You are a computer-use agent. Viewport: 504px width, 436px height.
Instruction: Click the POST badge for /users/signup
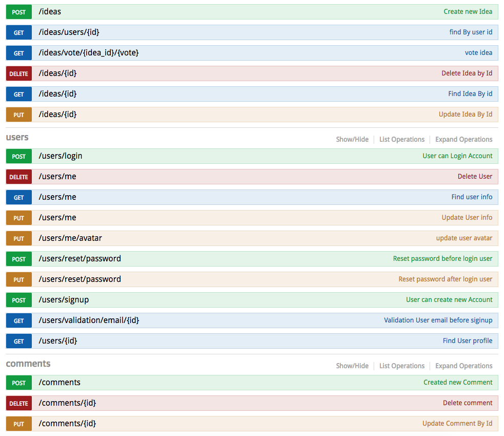18,300
